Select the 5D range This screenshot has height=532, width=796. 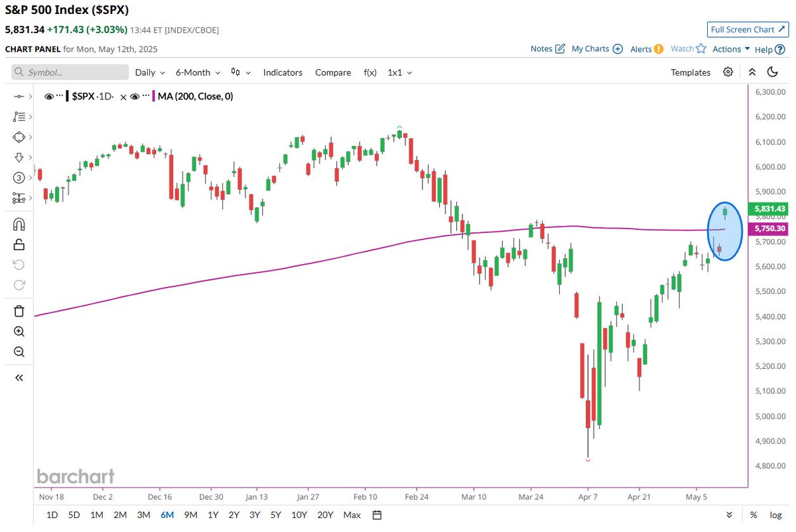(x=74, y=515)
